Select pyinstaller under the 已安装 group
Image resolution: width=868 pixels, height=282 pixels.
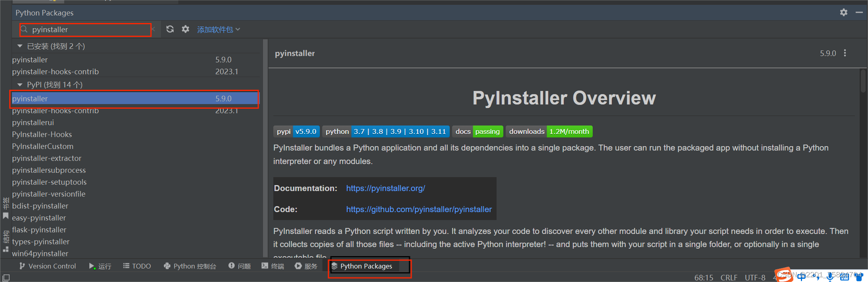[x=135, y=60]
